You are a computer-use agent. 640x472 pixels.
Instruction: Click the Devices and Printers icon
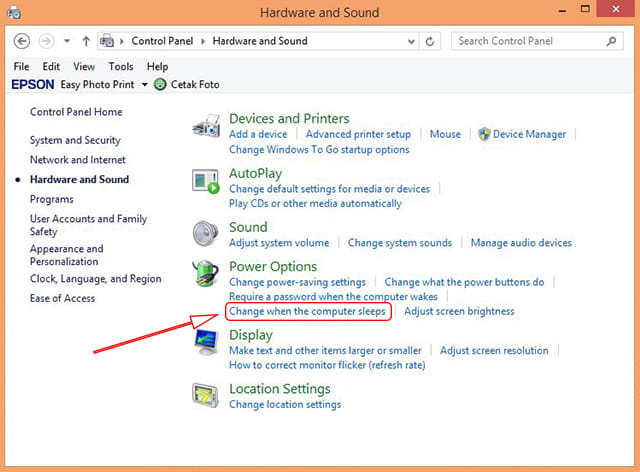[x=205, y=126]
